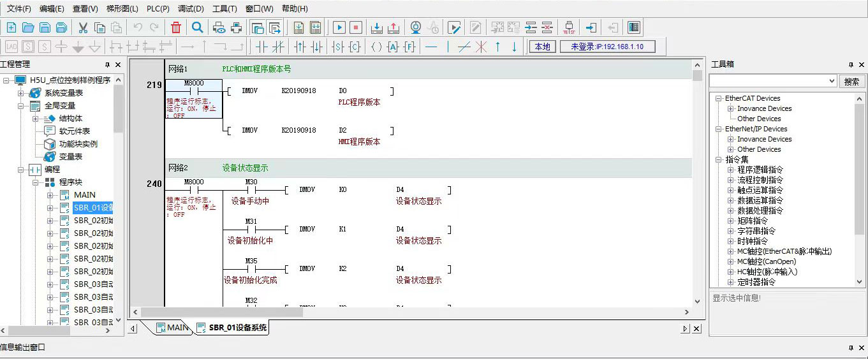
Task: Toggle auto-hide pin on 工具箱 panel
Action: [x=851, y=65]
